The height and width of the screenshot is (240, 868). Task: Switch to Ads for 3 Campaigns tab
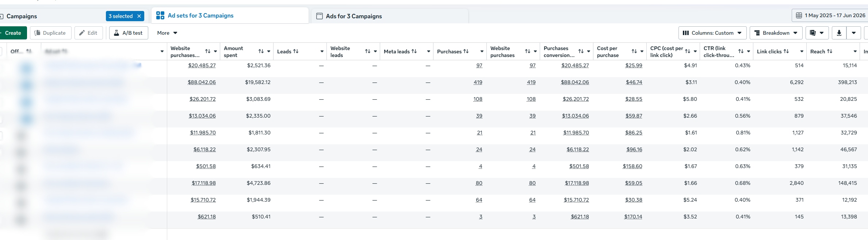point(390,16)
